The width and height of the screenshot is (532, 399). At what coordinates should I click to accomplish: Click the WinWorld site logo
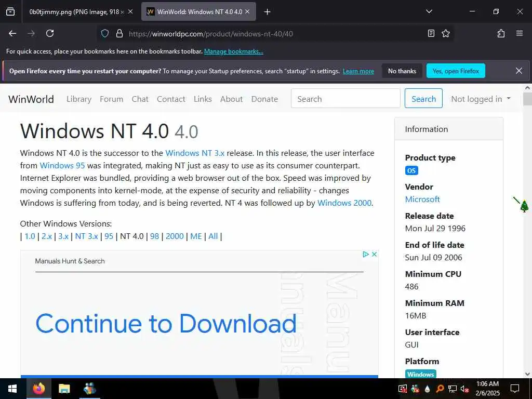(31, 99)
